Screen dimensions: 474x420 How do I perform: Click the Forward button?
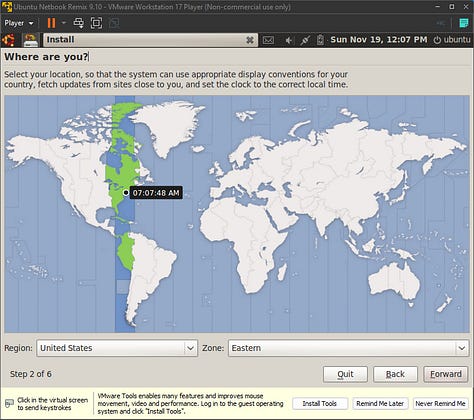coord(446,374)
